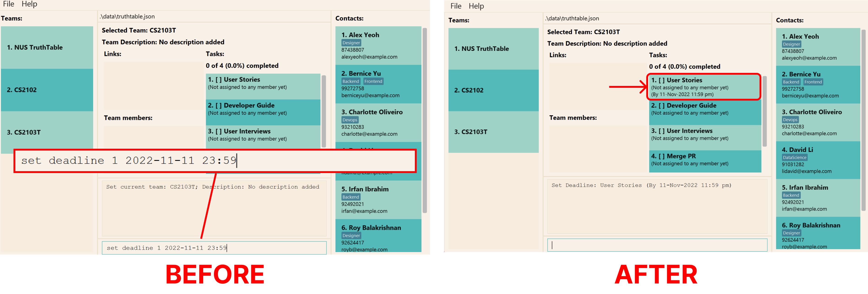This screenshot has width=868, height=294.
Task: Select NUS TruthTable team in BEFORE window
Action: (x=47, y=48)
